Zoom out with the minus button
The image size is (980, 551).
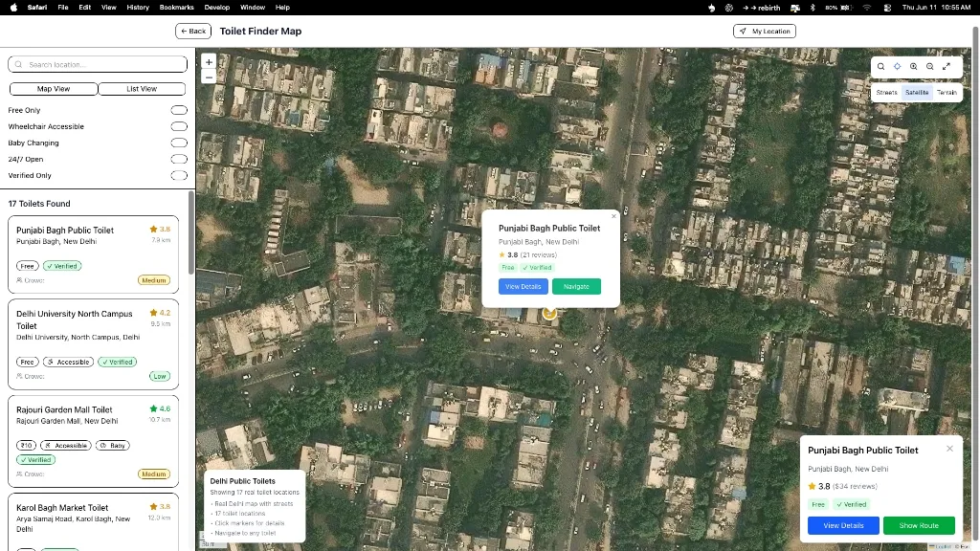(x=209, y=77)
